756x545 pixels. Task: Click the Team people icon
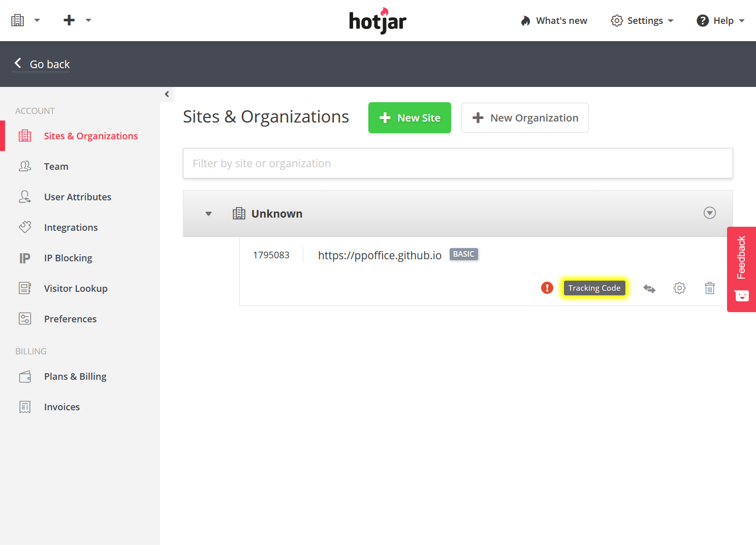pos(25,166)
